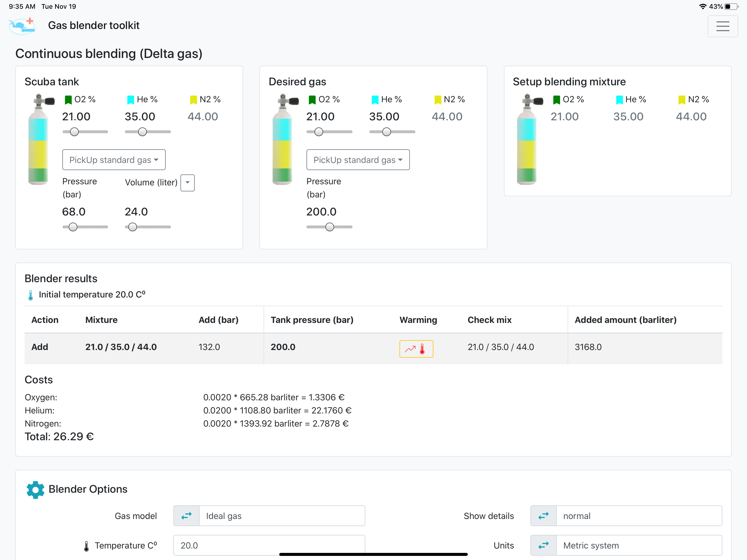The width and height of the screenshot is (747, 560).
Task: Click the Gas blender toolkit diver logo
Action: point(22,26)
